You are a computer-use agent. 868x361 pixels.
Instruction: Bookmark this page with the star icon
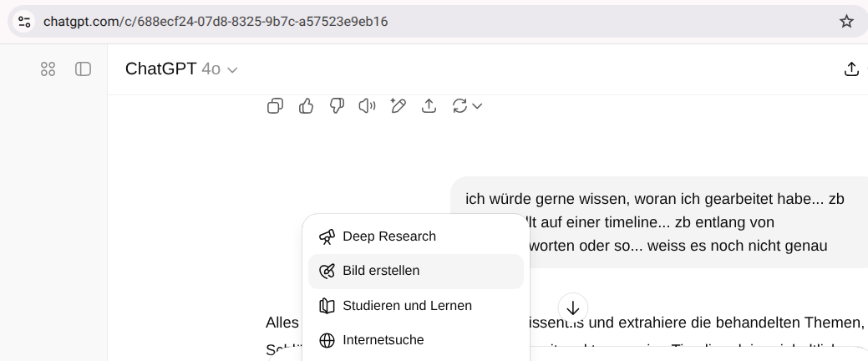pyautogui.click(x=846, y=21)
